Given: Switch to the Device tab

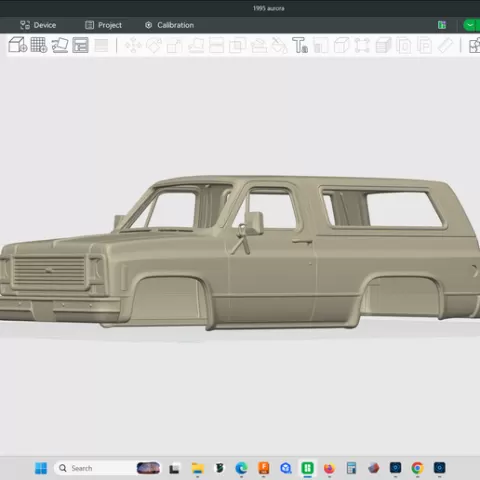Looking at the screenshot, I should click(x=38, y=25).
